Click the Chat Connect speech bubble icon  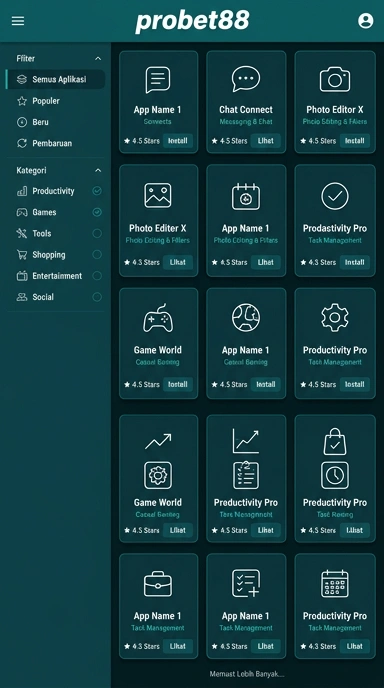tap(246, 79)
